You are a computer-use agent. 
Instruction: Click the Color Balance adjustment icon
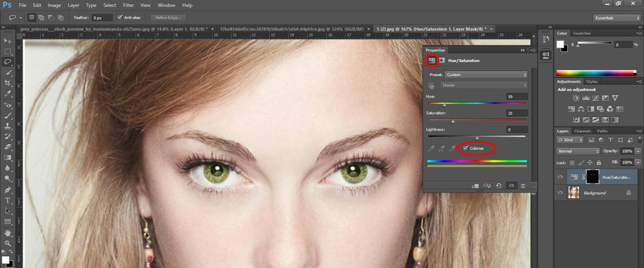click(580, 109)
